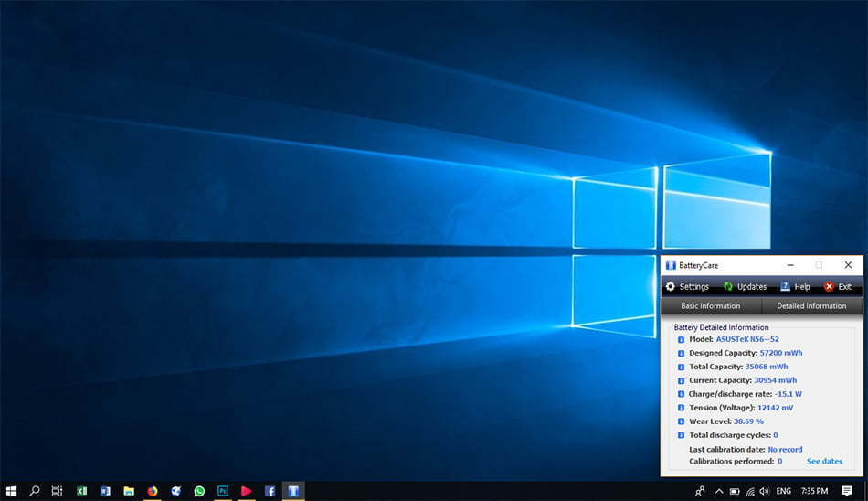868x501 pixels.
Task: Switch to the Basic Information tab
Action: (x=710, y=306)
